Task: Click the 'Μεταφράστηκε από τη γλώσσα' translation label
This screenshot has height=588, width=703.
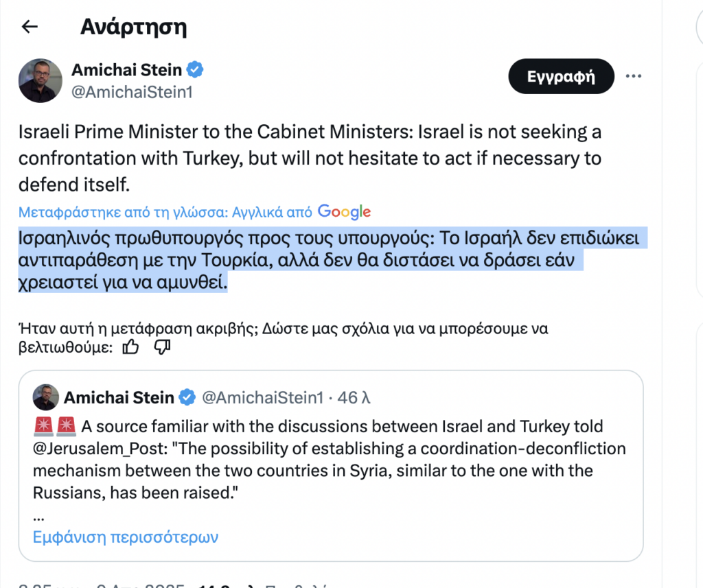Action: [x=165, y=212]
